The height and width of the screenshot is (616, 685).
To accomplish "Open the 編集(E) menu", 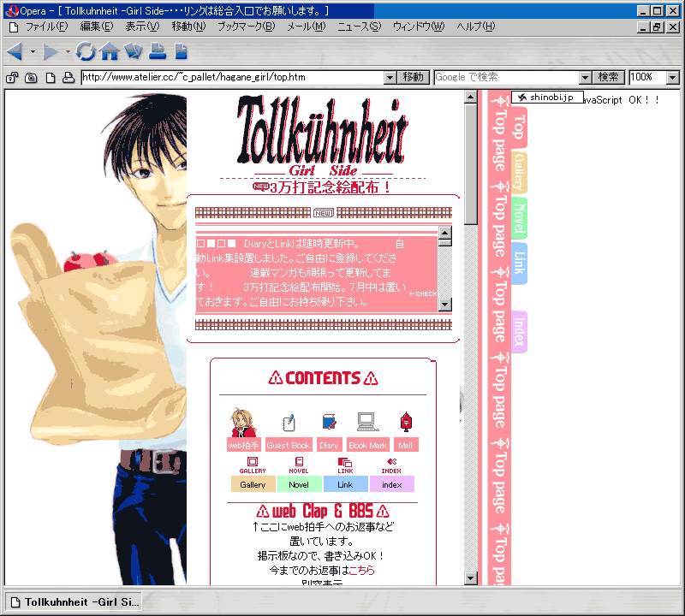I will point(97,27).
